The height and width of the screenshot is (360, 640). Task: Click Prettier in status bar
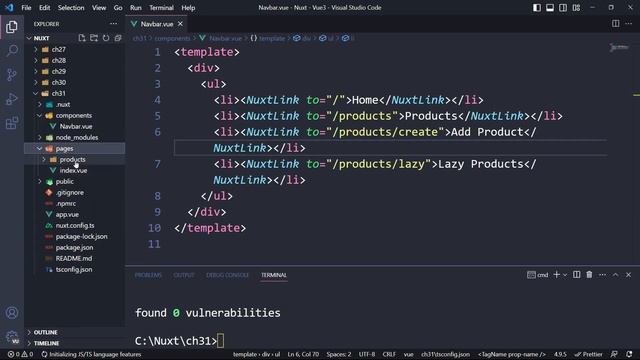click(x=589, y=354)
